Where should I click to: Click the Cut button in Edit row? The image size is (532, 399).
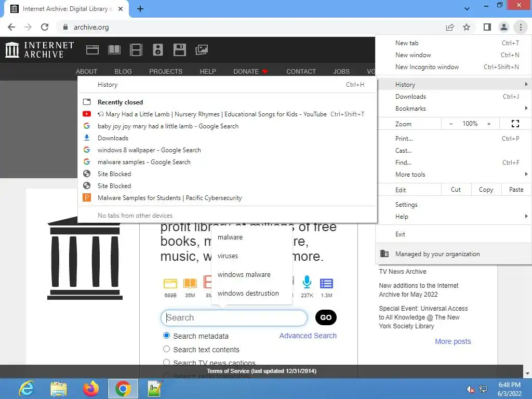point(456,190)
